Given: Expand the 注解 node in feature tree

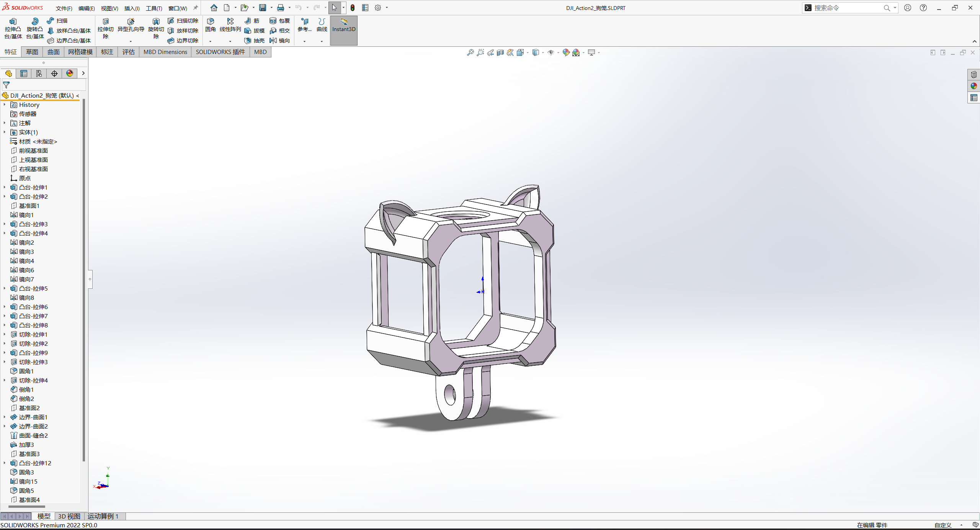Looking at the screenshot, I should pos(5,123).
